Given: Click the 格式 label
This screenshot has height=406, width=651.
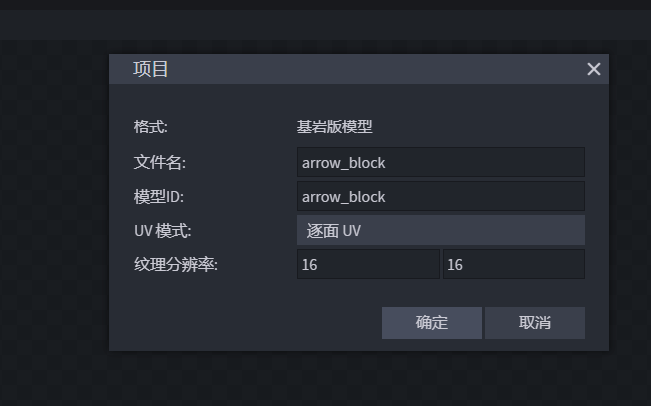Looking at the screenshot, I should click(x=151, y=127).
